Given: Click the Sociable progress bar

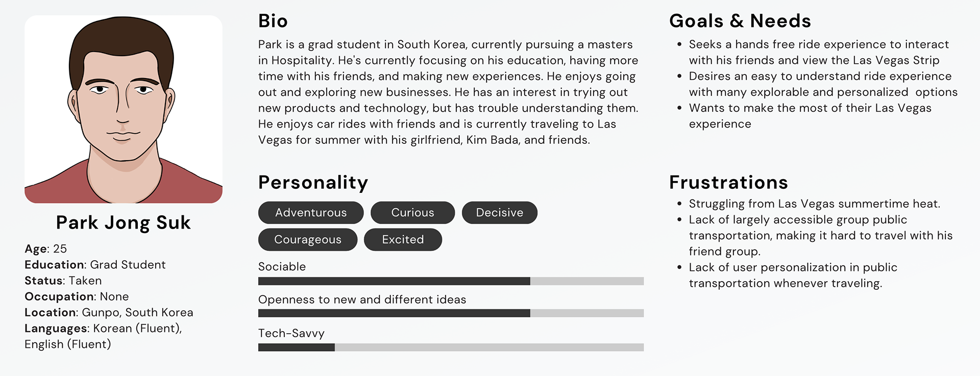Looking at the screenshot, I should (451, 281).
